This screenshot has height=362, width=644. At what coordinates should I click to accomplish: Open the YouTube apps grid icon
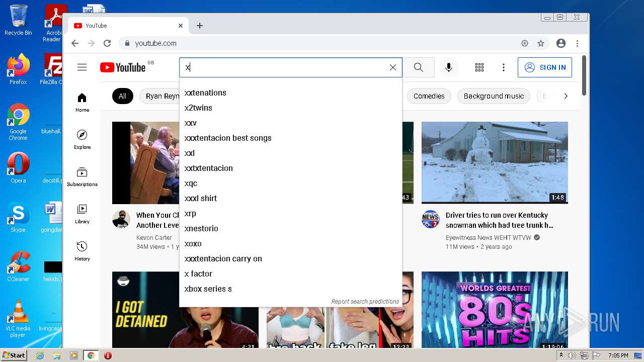(479, 67)
